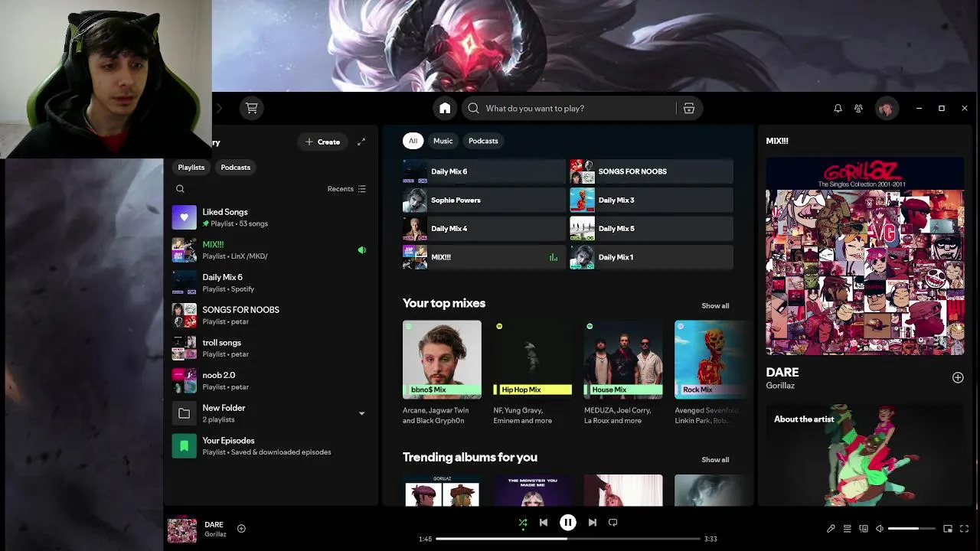Show all trending albums
This screenshot has height=551, width=980.
pos(715,460)
